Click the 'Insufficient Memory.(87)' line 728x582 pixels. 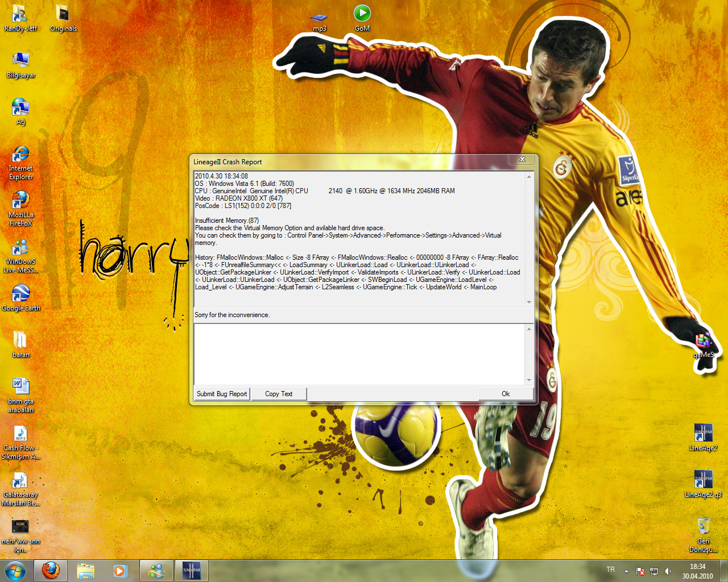pos(227,221)
